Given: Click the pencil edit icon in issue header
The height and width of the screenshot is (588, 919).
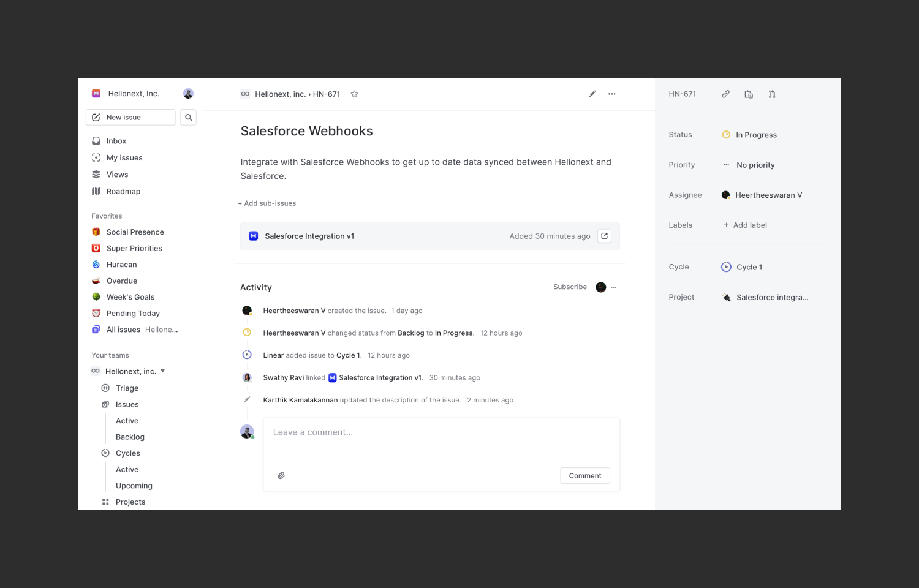Looking at the screenshot, I should click(x=592, y=94).
